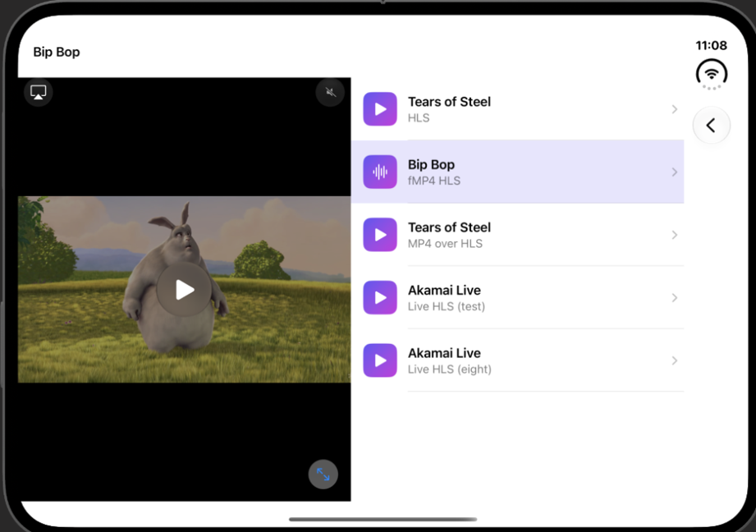The width and height of the screenshot is (756, 532).
Task: Tap play icon for Akamai Live eight
Action: click(380, 360)
